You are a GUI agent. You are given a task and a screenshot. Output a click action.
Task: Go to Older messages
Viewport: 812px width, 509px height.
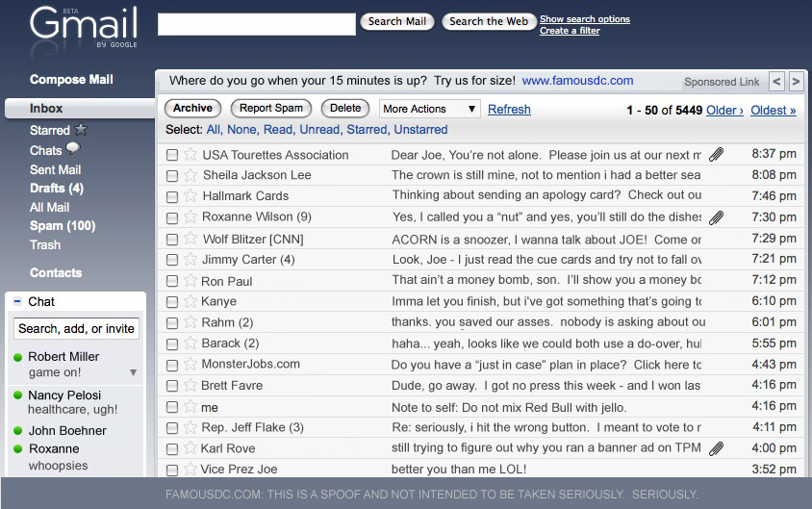[724, 111]
